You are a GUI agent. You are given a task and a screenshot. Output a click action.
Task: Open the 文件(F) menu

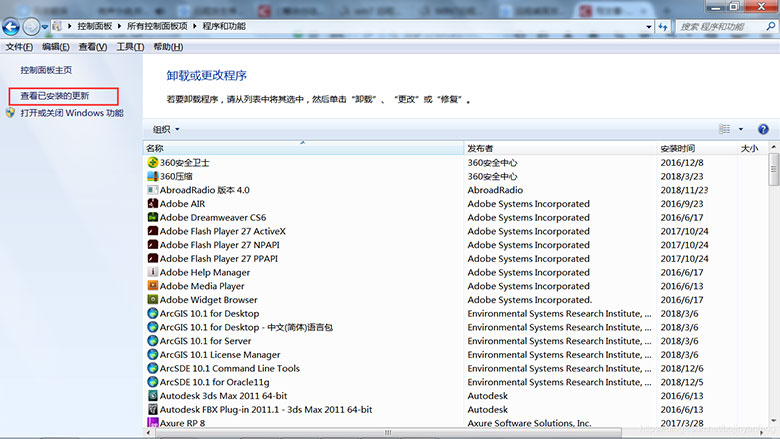[x=19, y=47]
